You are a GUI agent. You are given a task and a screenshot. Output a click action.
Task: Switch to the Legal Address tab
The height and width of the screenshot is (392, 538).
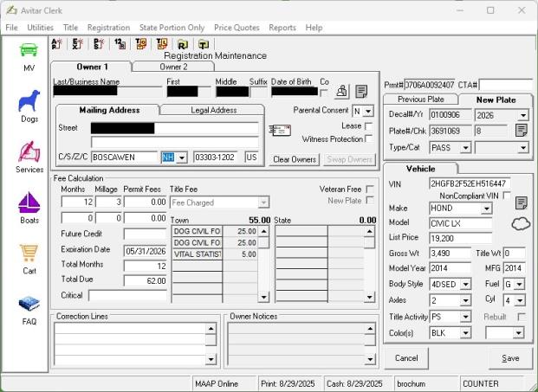coord(213,110)
